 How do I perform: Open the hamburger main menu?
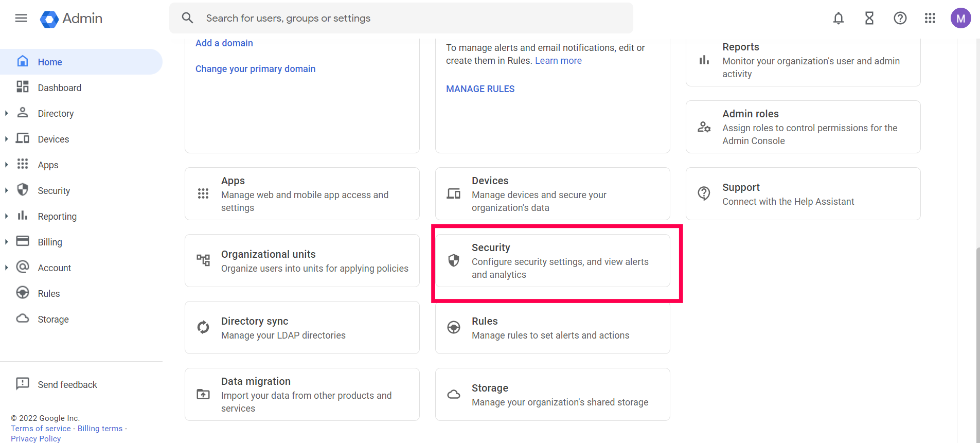(x=21, y=19)
